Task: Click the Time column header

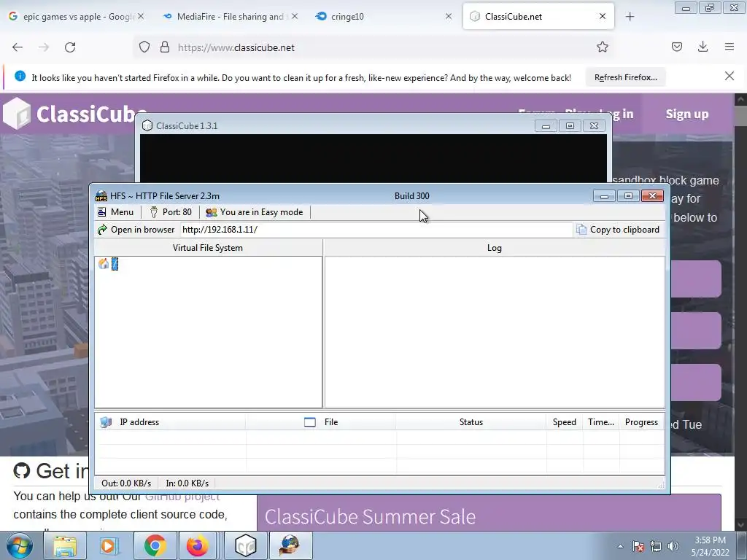Action: pos(601,422)
